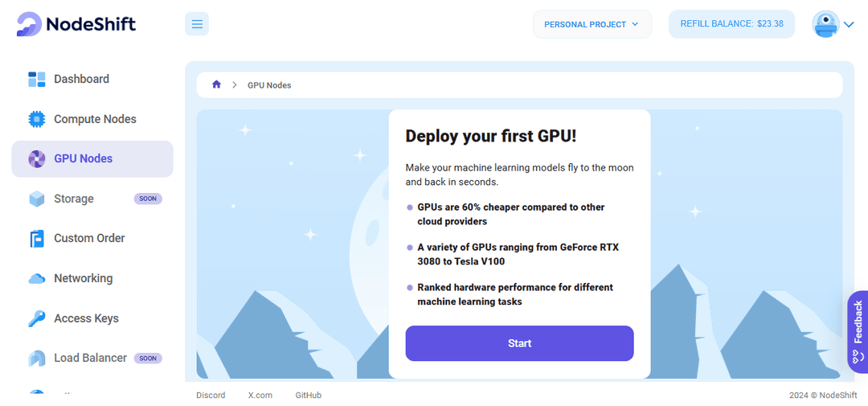Go to Compute Nodes
This screenshot has width=868, height=406.
92,119
